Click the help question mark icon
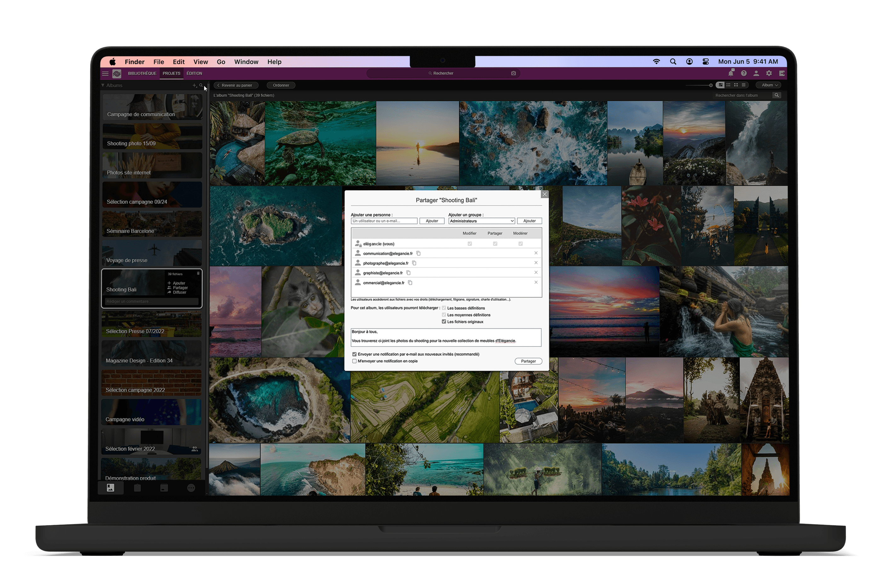 [x=744, y=73]
